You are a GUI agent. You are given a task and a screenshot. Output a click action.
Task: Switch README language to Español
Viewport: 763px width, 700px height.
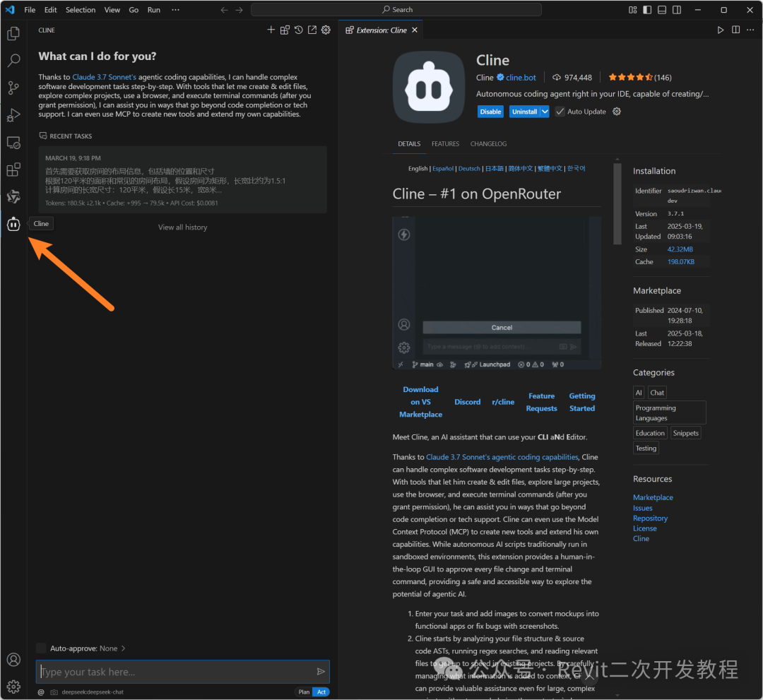[x=443, y=168]
